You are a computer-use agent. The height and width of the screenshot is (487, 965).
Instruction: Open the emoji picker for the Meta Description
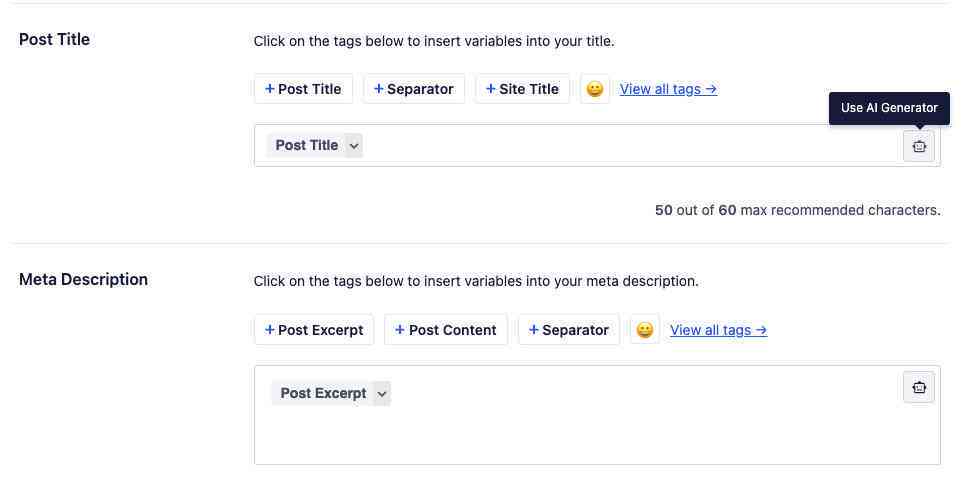tap(644, 330)
